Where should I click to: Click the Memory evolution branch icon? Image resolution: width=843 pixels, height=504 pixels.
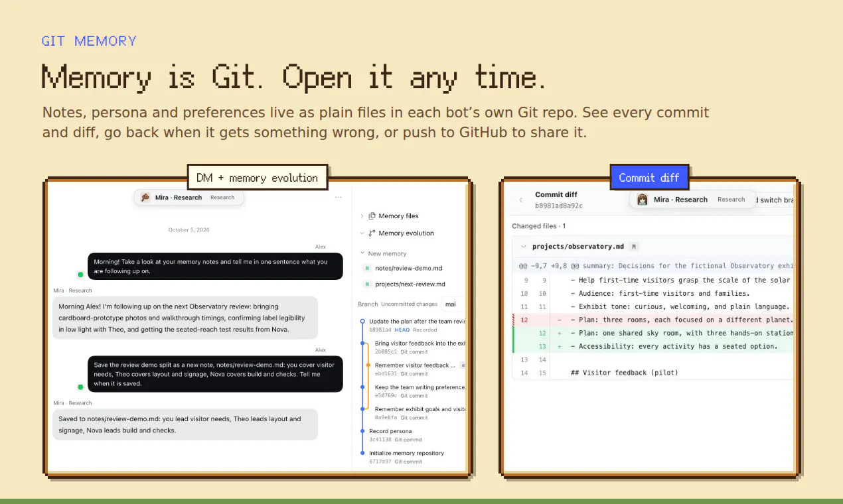(x=372, y=233)
